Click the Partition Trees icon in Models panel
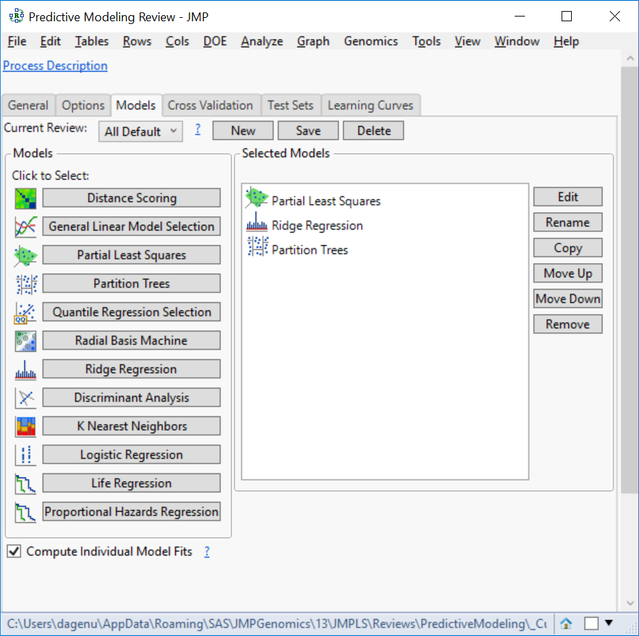The image size is (639, 636). pos(26,284)
